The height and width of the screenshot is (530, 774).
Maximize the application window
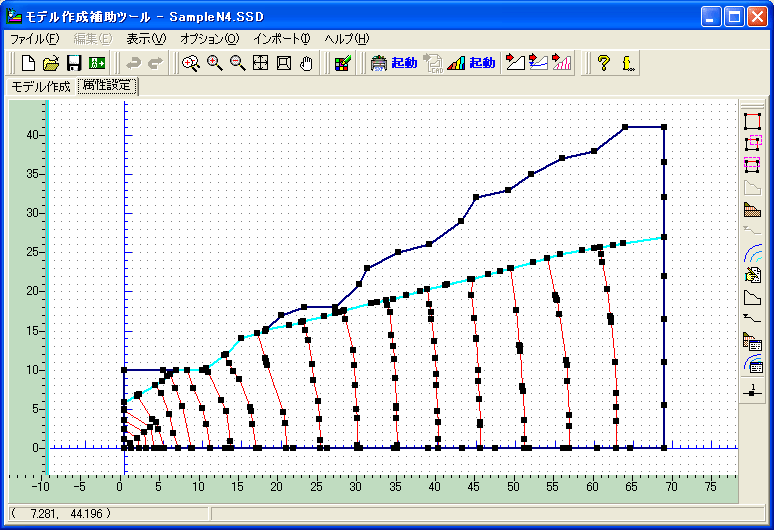tap(734, 17)
